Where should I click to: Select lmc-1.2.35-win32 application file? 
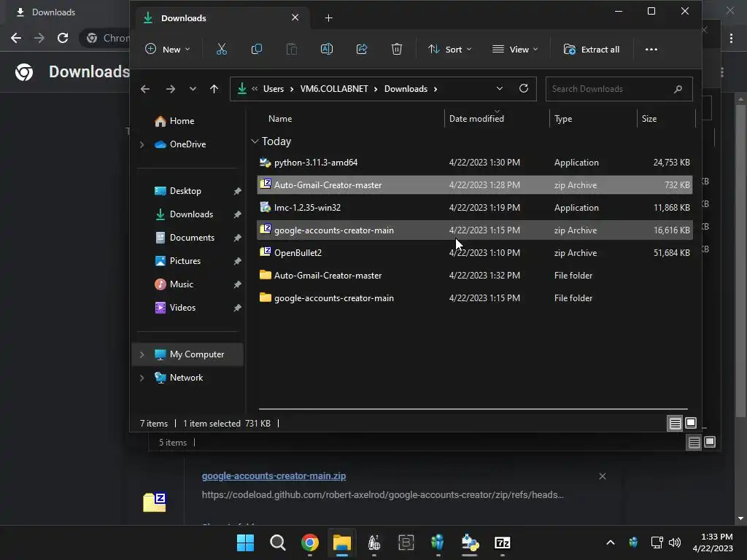(x=474, y=208)
